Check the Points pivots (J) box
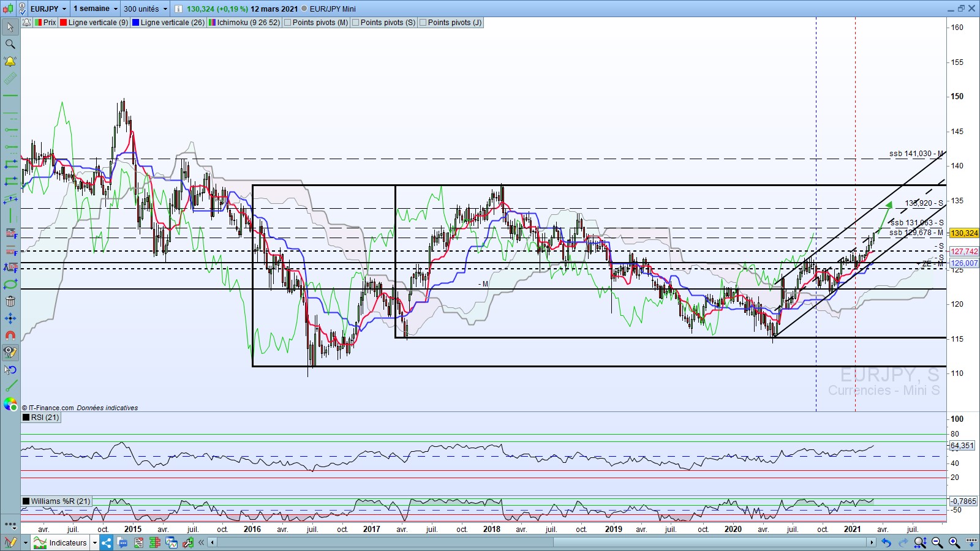 click(423, 23)
